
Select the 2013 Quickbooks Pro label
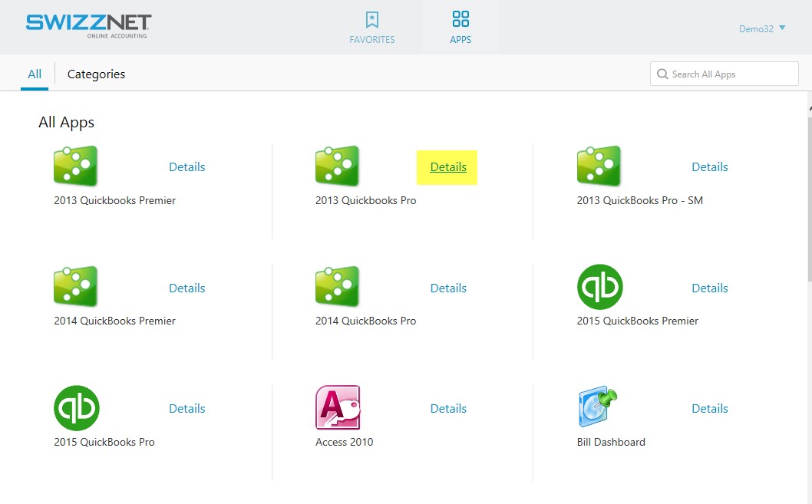365,201
